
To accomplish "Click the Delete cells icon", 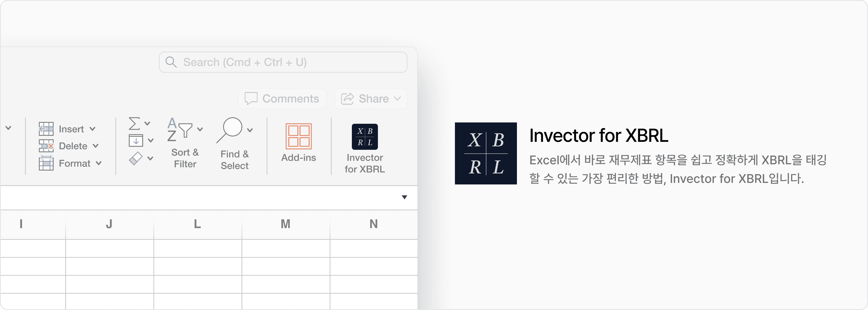I will [x=46, y=146].
